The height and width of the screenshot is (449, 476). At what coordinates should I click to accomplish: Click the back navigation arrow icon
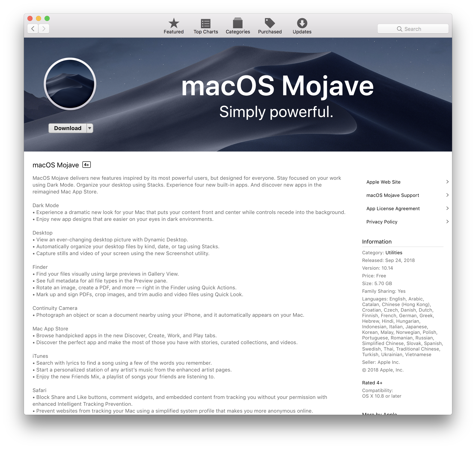[33, 28]
